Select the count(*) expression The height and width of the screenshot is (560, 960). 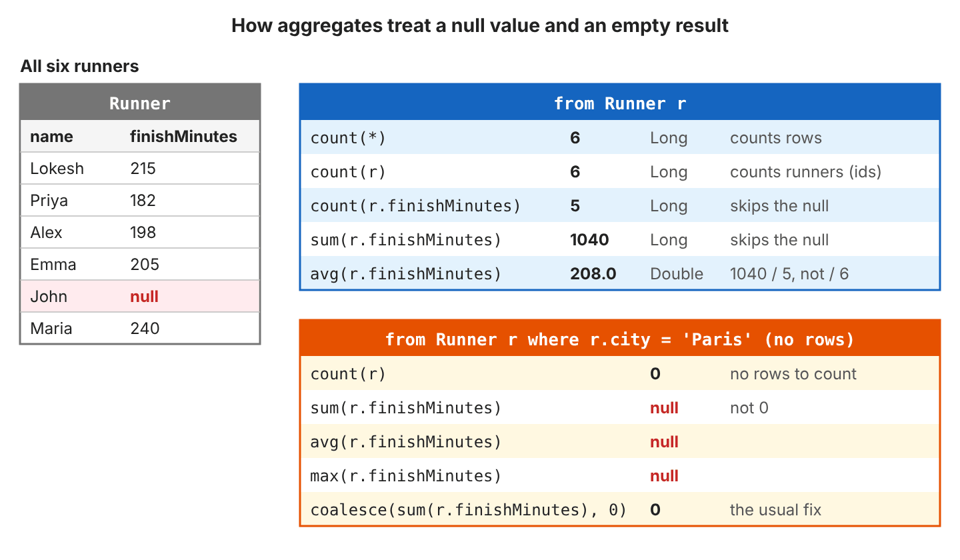point(348,138)
